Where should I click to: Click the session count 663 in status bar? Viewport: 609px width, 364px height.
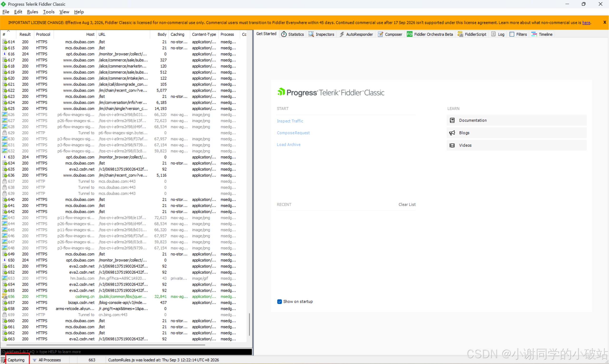click(92, 360)
